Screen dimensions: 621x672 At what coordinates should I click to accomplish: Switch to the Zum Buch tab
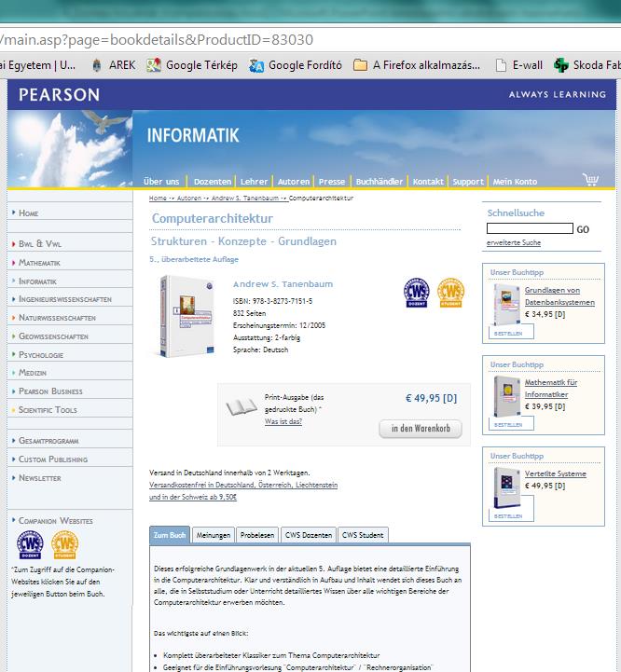[x=170, y=535]
